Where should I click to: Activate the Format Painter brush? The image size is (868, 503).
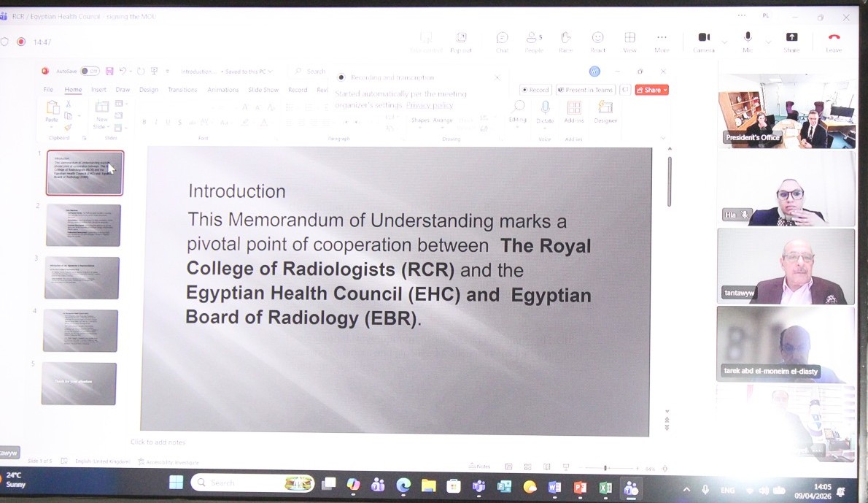(x=68, y=128)
